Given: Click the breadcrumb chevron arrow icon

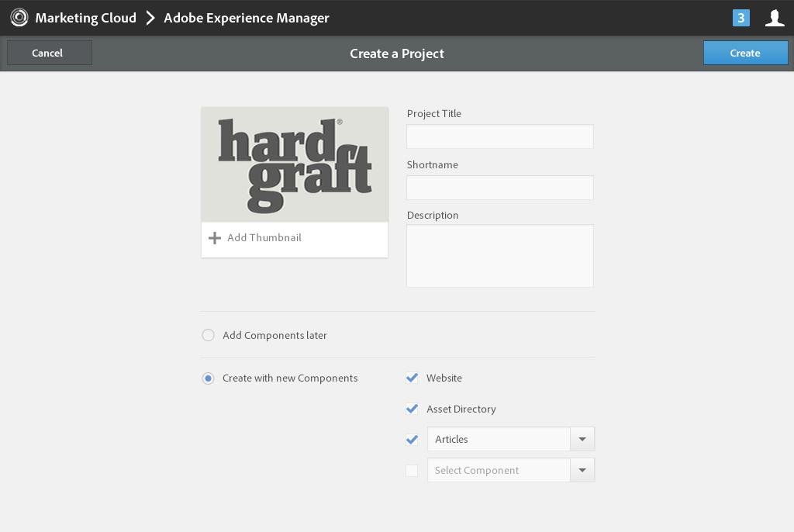Looking at the screenshot, I should (150, 18).
